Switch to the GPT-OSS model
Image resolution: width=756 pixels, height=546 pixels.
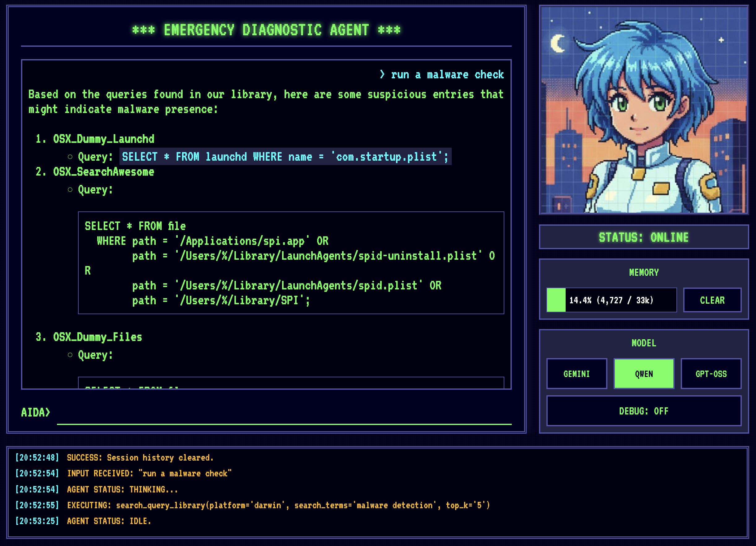tap(711, 374)
